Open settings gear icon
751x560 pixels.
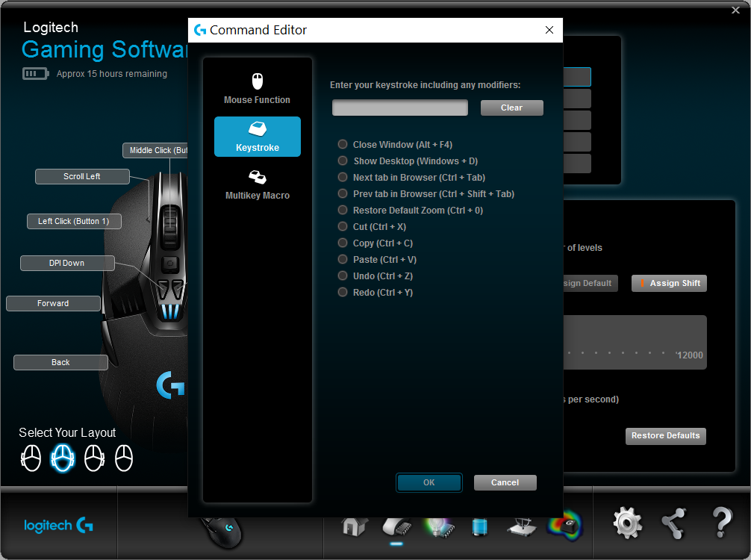[627, 523]
